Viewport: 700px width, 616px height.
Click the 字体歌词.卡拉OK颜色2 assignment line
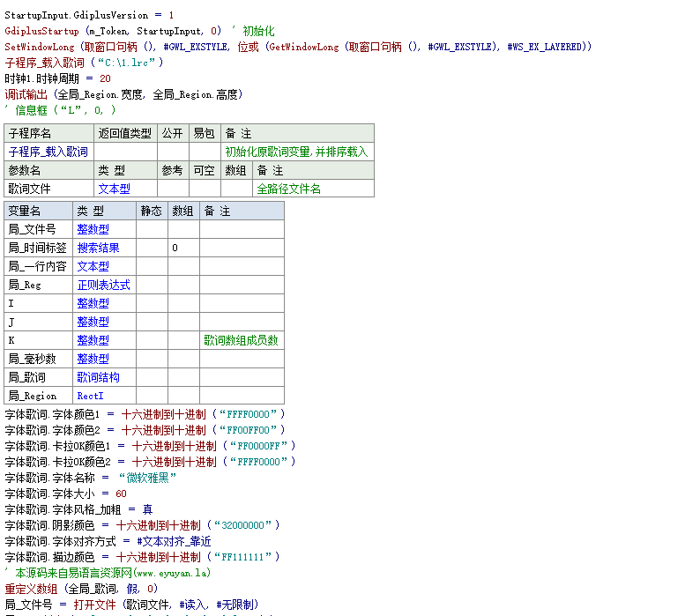click(x=151, y=462)
